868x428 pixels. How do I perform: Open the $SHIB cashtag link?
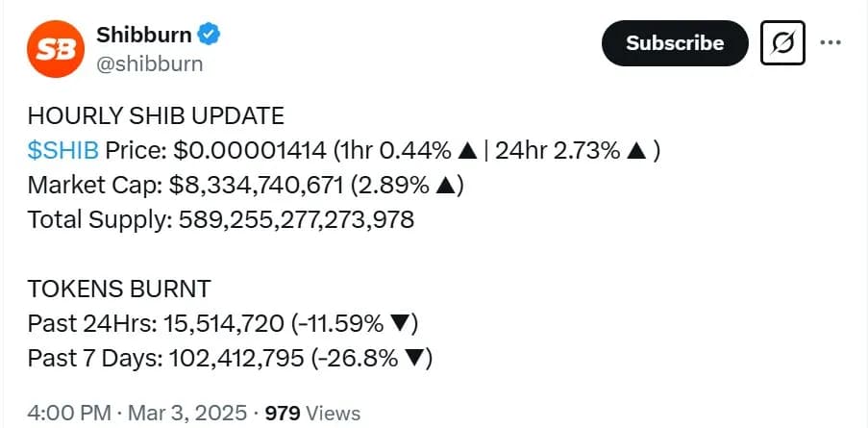tap(63, 151)
